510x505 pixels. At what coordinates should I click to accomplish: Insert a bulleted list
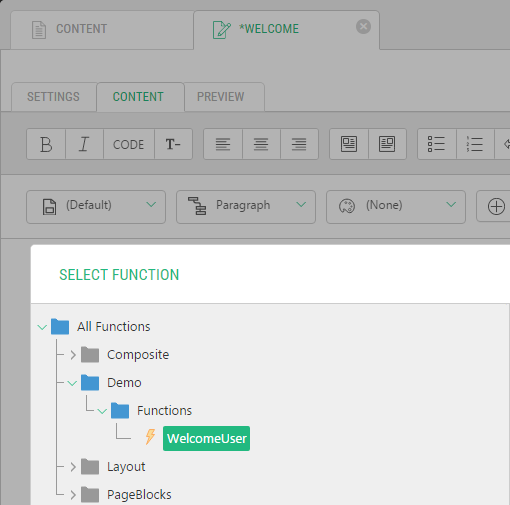[437, 144]
